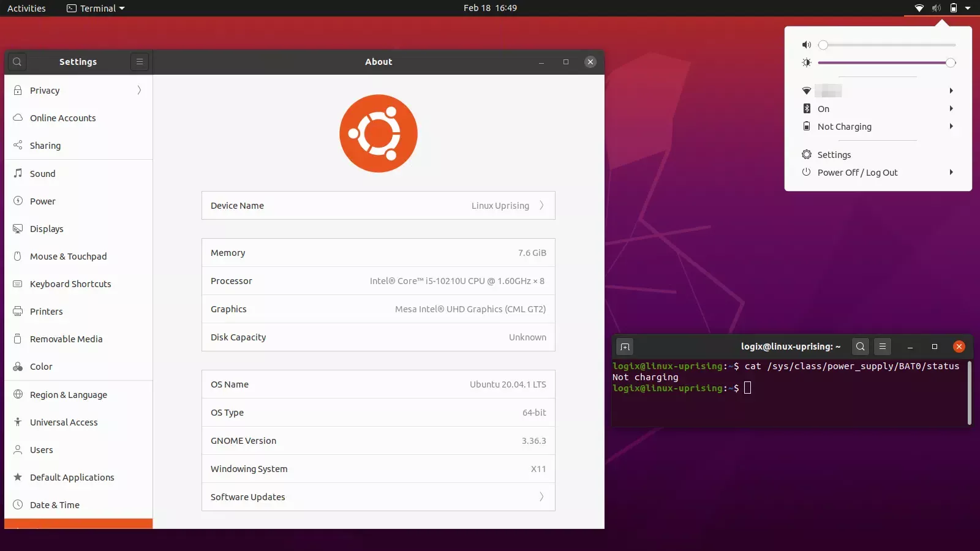Select Power Off / Log Out menu entry
This screenshot has height=551, width=980.
pyautogui.click(x=878, y=172)
